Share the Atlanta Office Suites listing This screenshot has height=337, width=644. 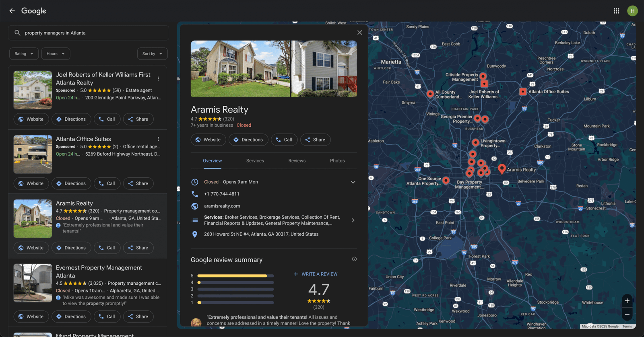point(138,184)
